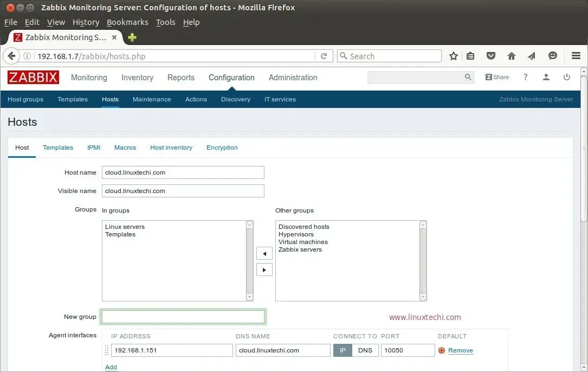Open the History menu
The width and height of the screenshot is (588, 372).
point(86,22)
